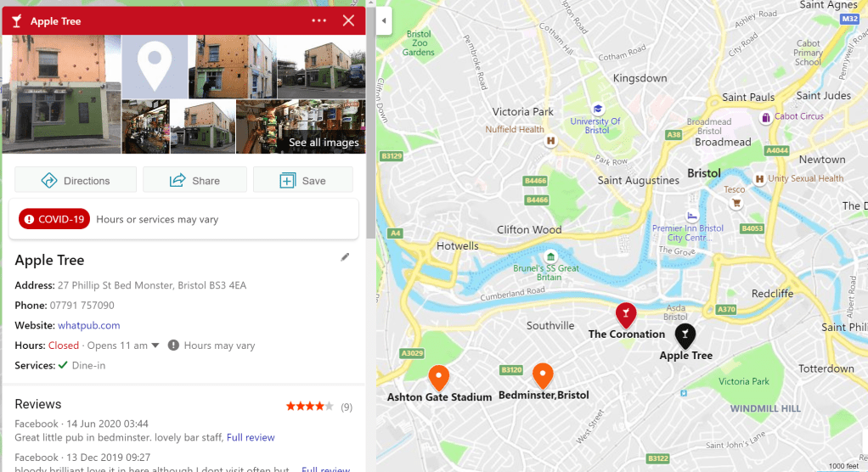Click the red COVID-19 alert badge
Viewport: 868px width, 472px height.
(54, 219)
